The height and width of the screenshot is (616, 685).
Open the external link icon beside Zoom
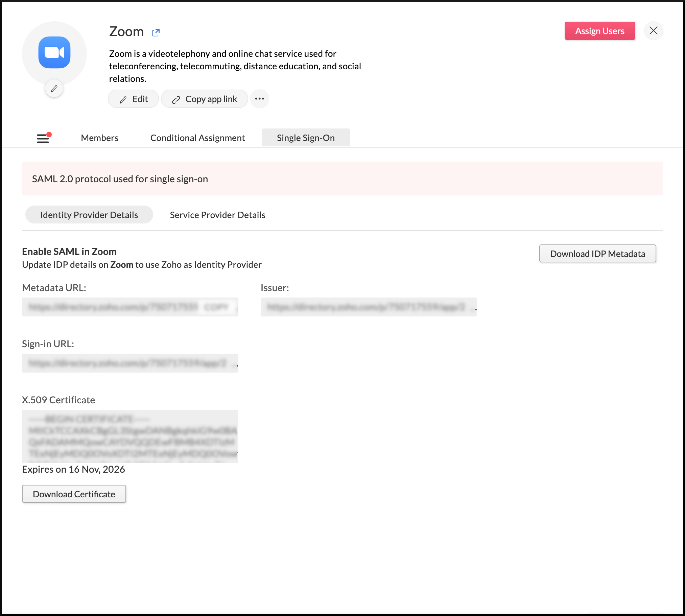tap(156, 32)
